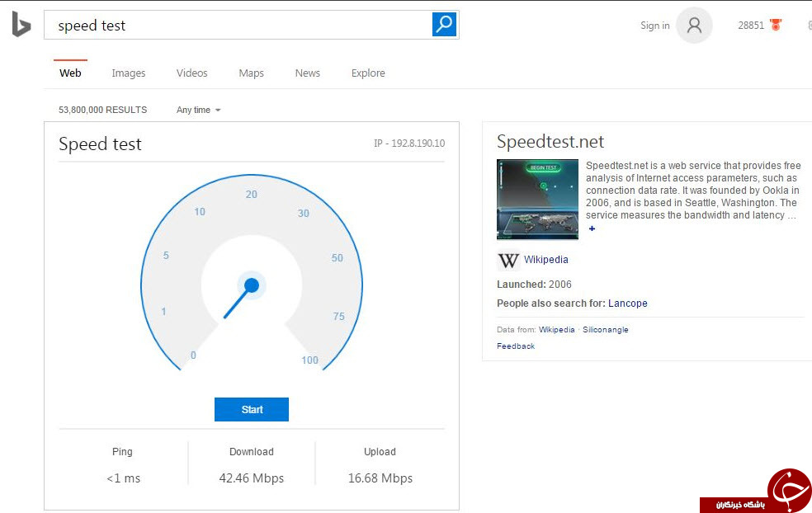Screen dimensions: 812x513
Task: Click into the speed test search field
Action: coord(238,25)
